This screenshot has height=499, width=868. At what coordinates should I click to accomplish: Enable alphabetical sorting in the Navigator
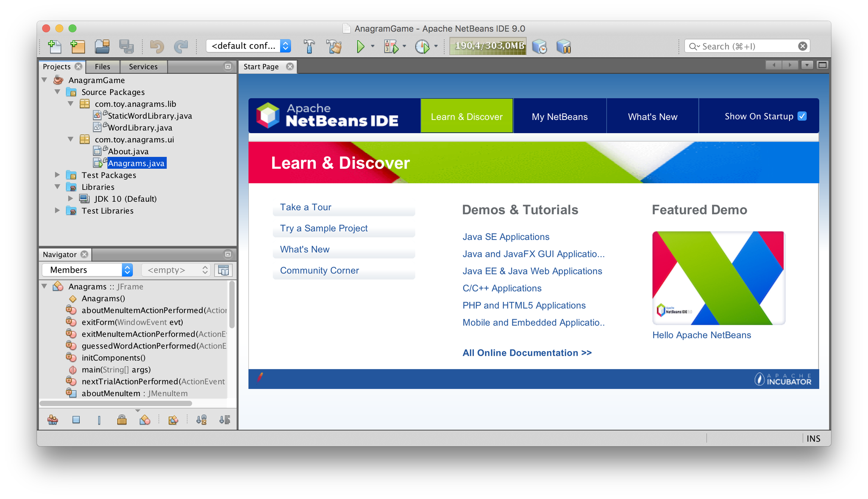point(200,420)
